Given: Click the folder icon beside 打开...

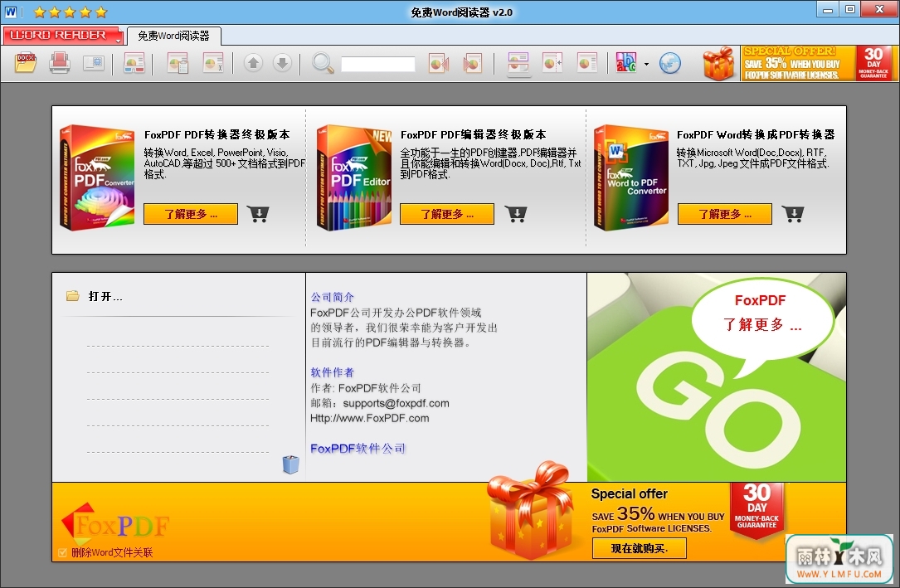Looking at the screenshot, I should (73, 296).
